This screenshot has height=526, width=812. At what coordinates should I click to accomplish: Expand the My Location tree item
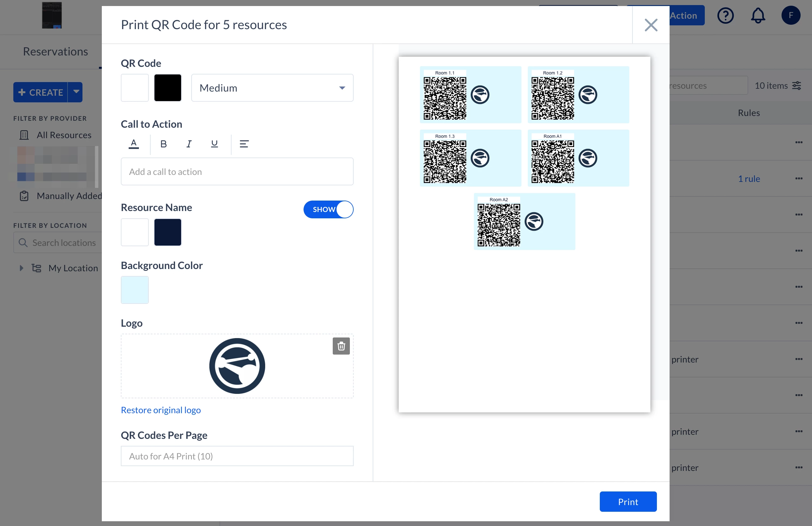(x=22, y=268)
